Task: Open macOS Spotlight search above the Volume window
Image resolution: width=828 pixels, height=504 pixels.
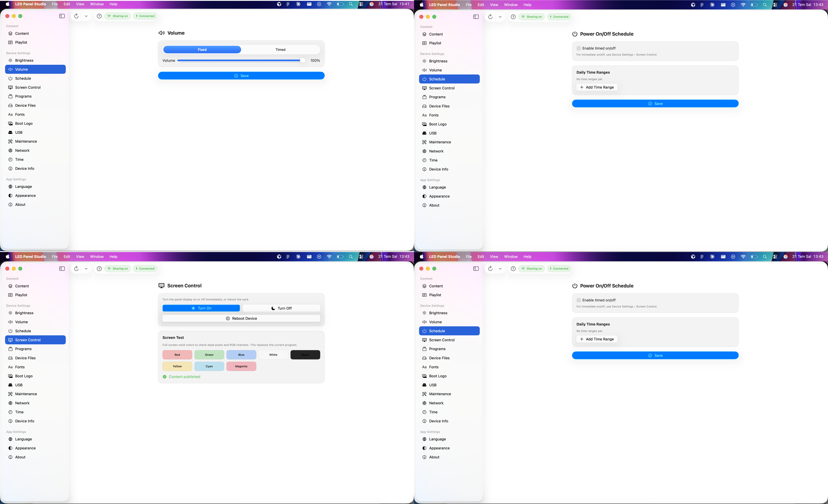Action: point(351,4)
